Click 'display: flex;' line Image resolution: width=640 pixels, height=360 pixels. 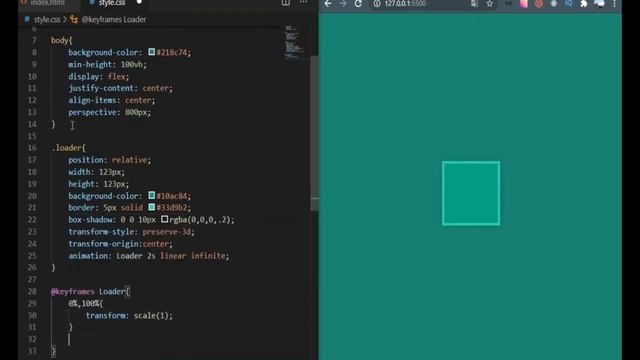(x=98, y=76)
